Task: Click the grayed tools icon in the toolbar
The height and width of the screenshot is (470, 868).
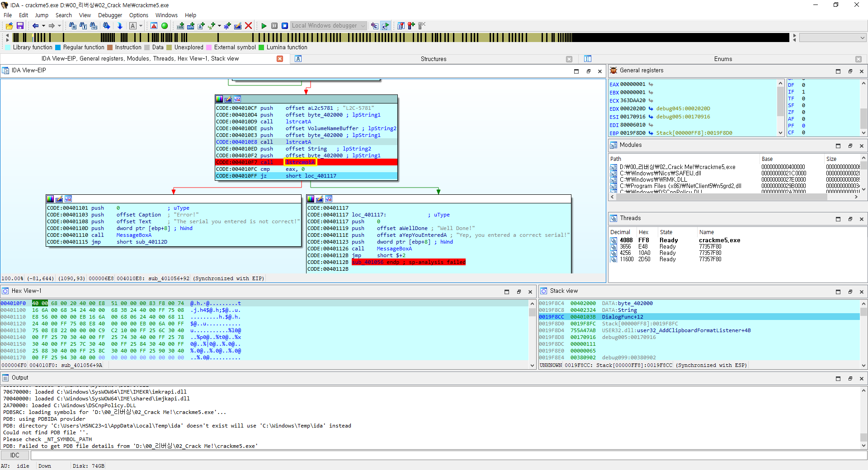Action: click(422, 26)
